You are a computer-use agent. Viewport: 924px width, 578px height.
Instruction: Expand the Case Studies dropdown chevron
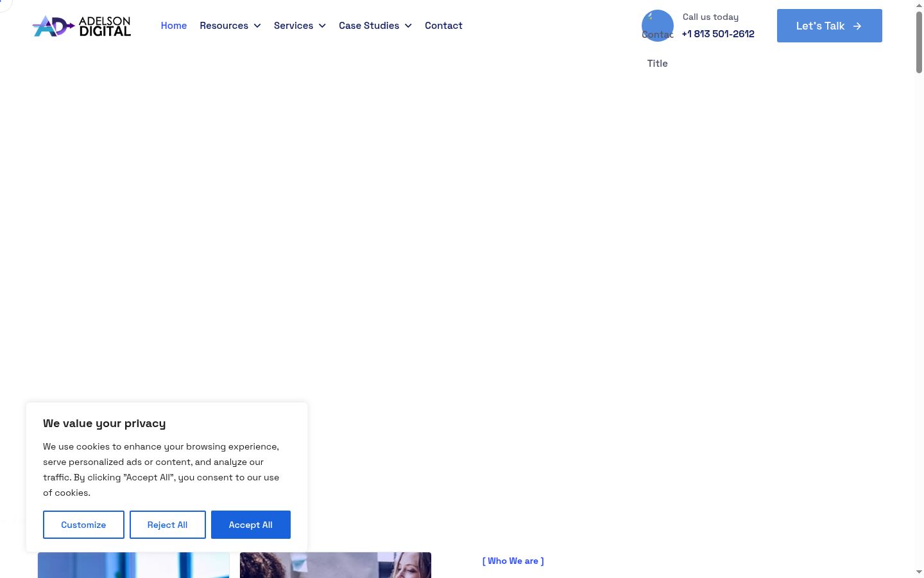click(x=408, y=26)
